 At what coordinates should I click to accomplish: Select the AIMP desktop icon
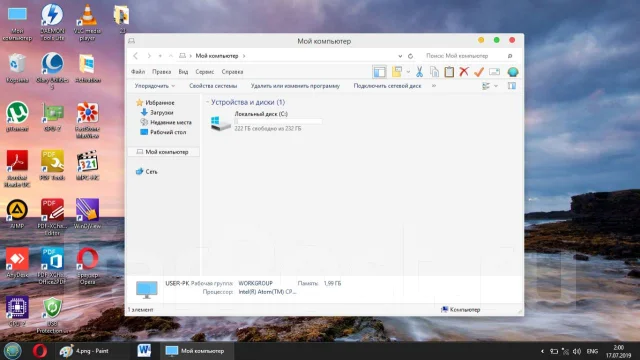[x=17, y=213]
